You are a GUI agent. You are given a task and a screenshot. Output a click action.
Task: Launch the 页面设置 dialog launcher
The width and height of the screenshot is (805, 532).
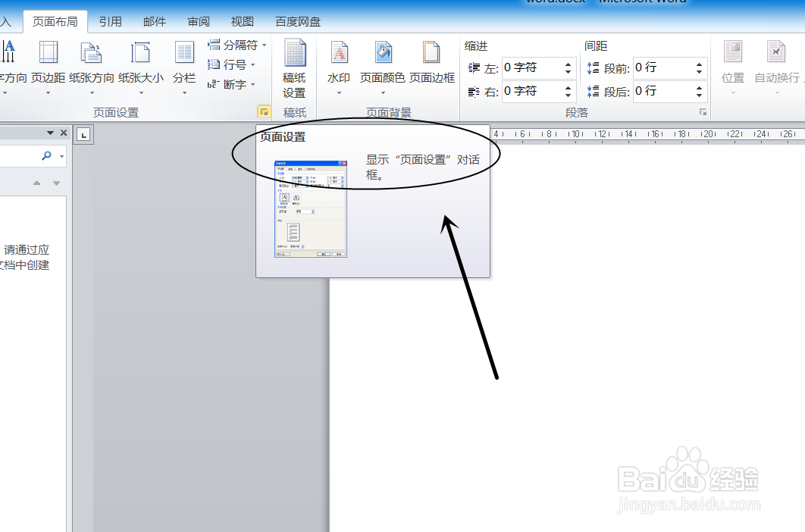pos(263,111)
